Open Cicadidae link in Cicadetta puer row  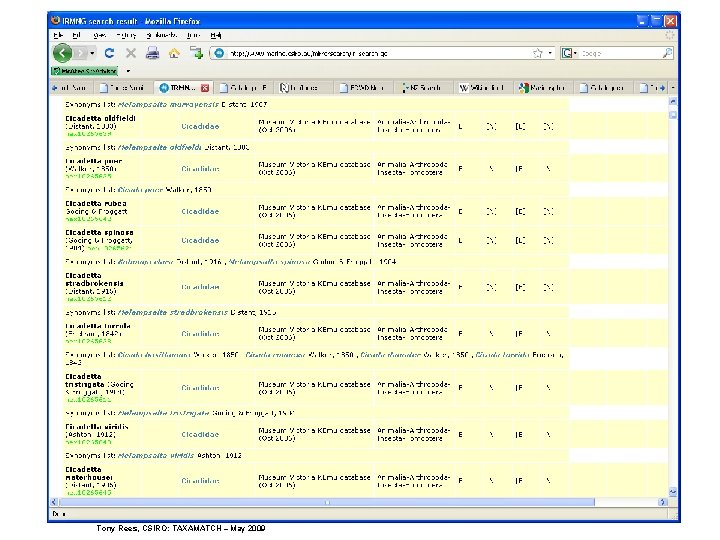coord(200,169)
